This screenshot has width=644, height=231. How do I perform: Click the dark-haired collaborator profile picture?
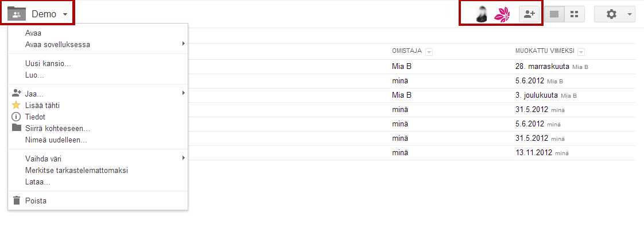pos(482,14)
